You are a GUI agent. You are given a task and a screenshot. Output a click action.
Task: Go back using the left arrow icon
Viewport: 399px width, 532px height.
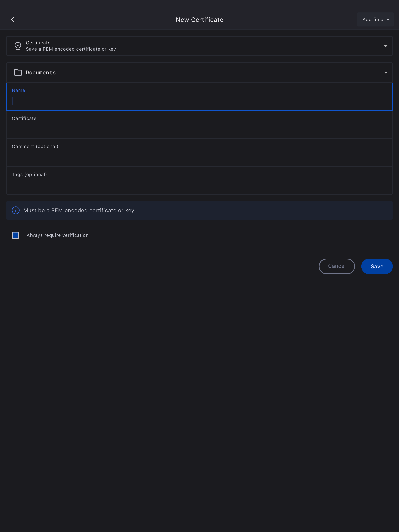coord(12,19)
